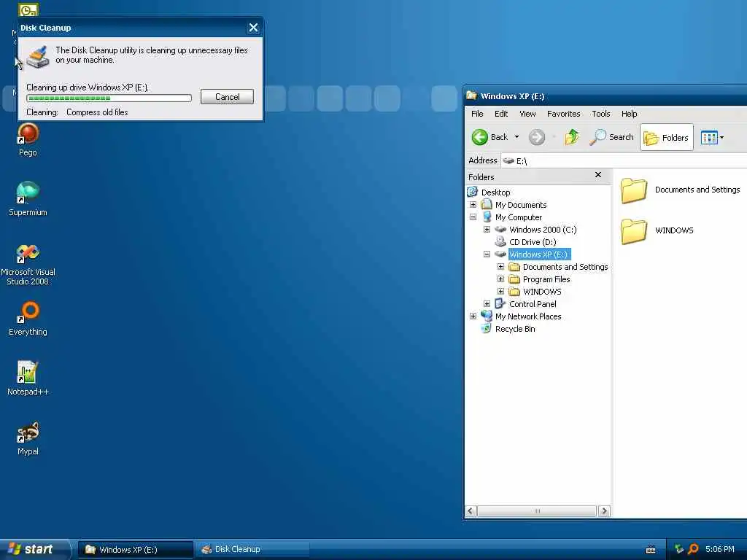Click the Disk Cleanup dialog drive icon
Image resolution: width=747 pixels, height=560 pixels.
(38, 57)
